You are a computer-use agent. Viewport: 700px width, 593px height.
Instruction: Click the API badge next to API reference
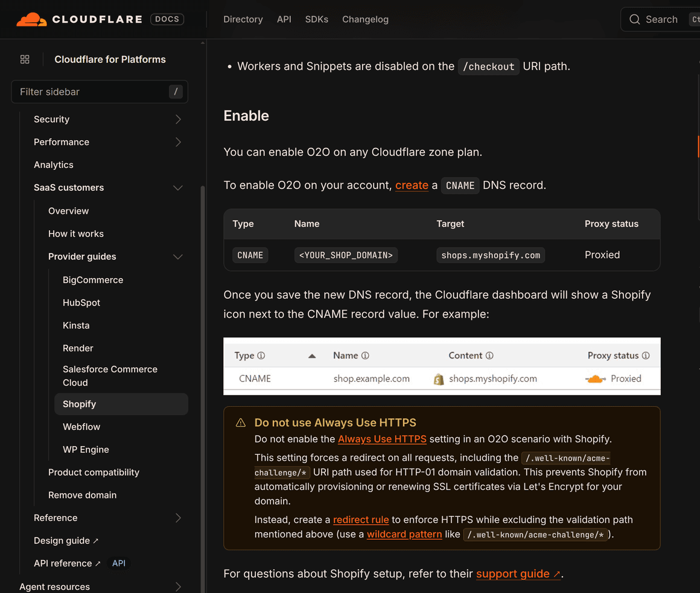(x=119, y=563)
